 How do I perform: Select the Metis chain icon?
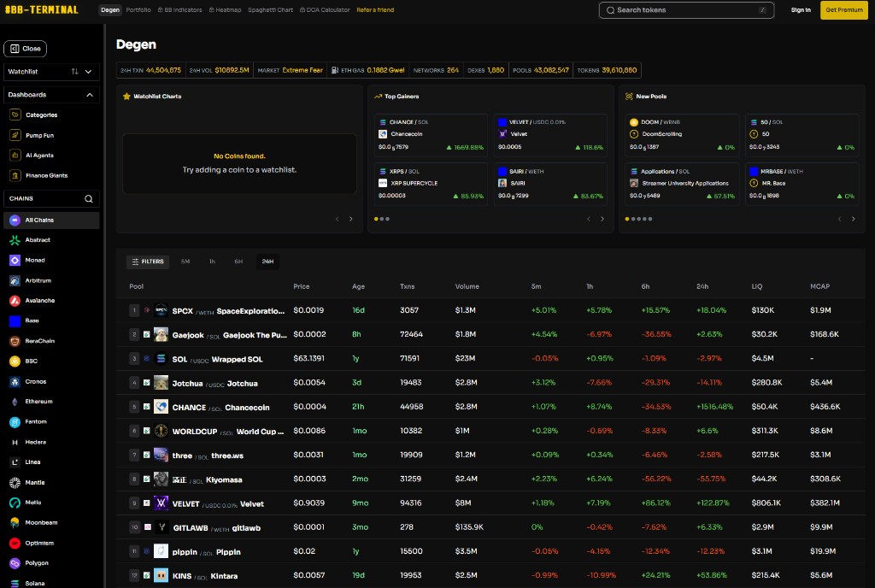click(x=15, y=503)
